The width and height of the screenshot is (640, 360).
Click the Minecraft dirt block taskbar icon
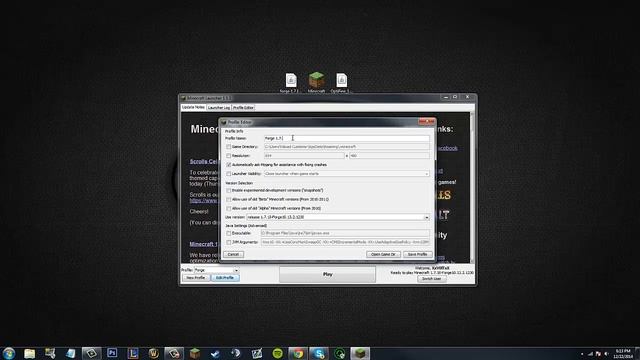tap(195, 353)
